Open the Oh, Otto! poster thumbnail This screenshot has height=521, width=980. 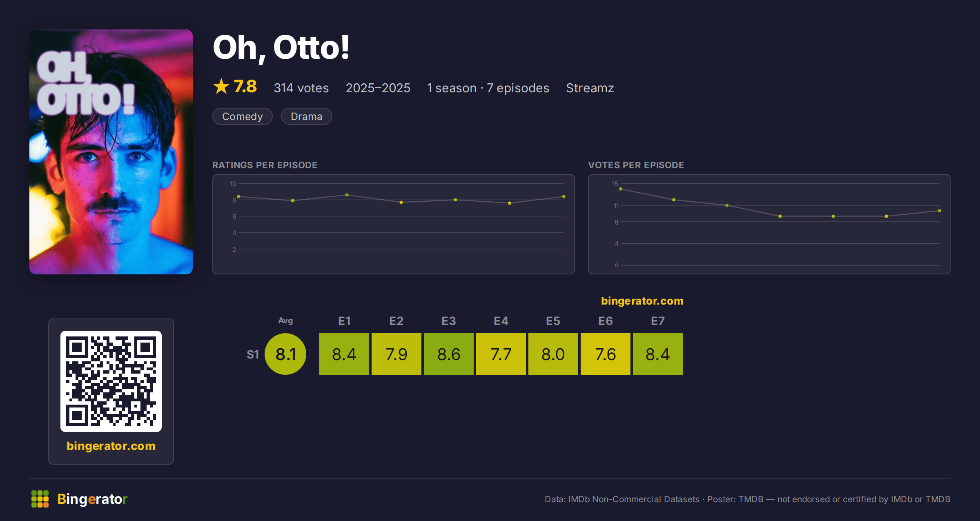coord(111,152)
